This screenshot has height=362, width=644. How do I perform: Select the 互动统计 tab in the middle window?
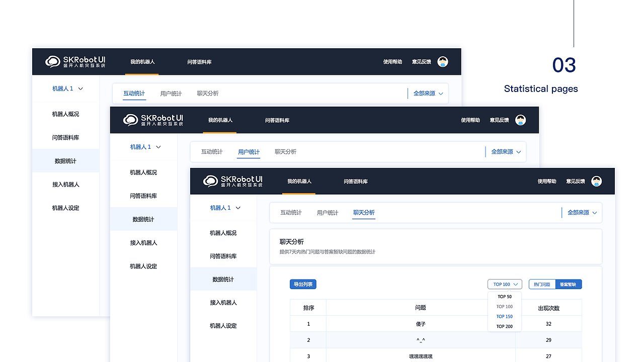212,151
